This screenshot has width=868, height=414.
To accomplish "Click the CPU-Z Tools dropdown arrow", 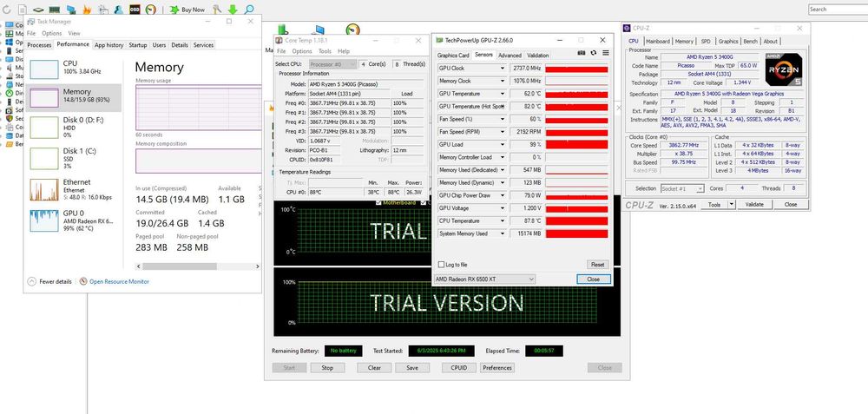I will 731,204.
